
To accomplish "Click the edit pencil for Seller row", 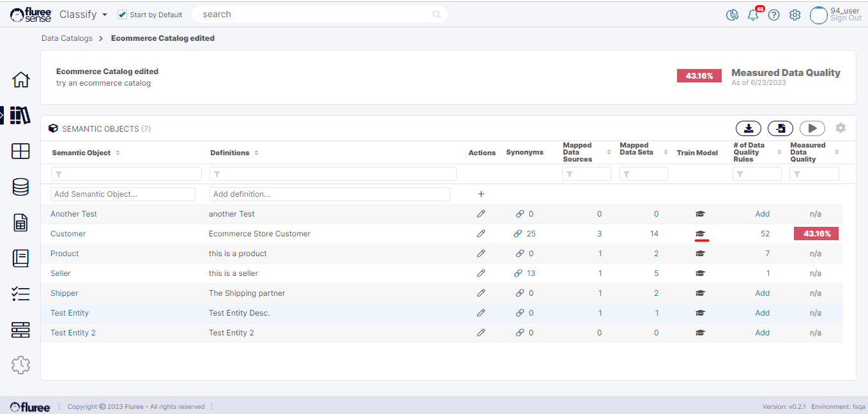I will [x=481, y=273].
